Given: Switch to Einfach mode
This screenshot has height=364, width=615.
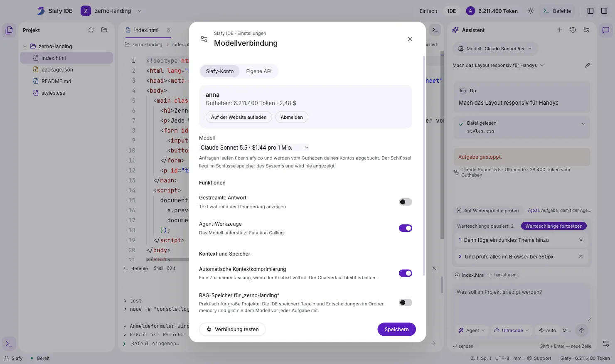Looking at the screenshot, I should click(428, 11).
